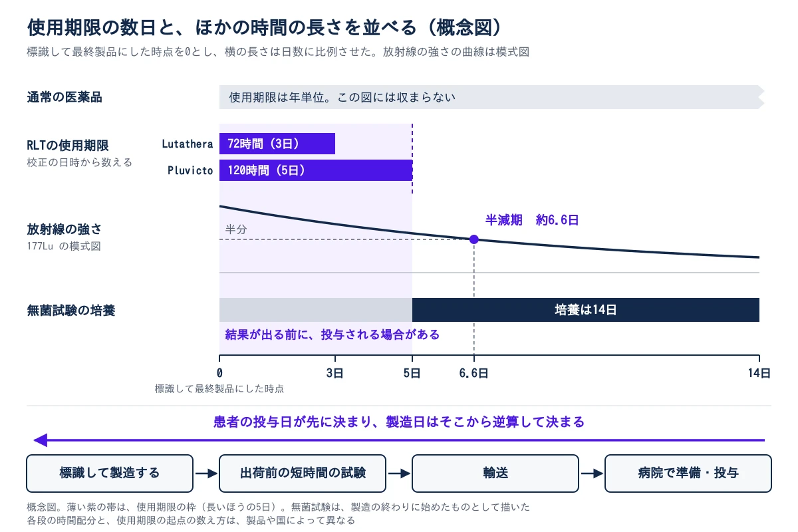Viewport: 798px width, 532px height.
Task: Click the RLTの使用期限 row label
Action: pos(68,146)
